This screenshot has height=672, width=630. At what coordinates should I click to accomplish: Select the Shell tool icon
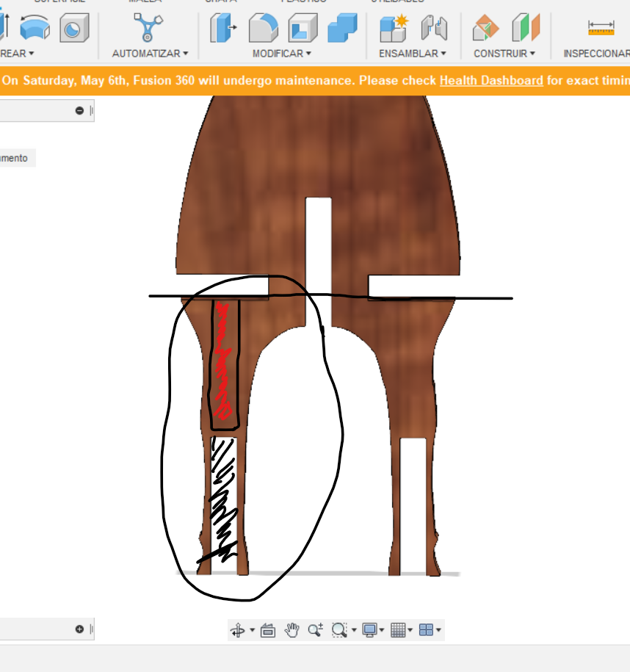tap(303, 28)
